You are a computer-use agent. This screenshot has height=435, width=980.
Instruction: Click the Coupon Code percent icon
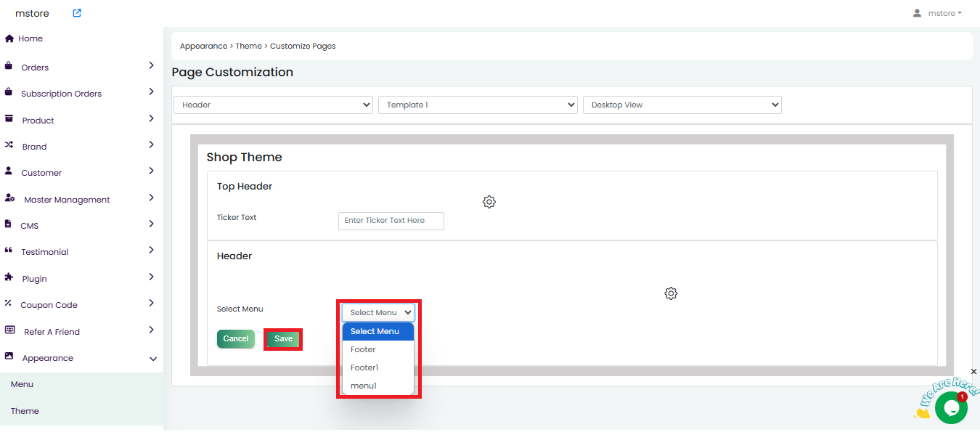tap(9, 304)
